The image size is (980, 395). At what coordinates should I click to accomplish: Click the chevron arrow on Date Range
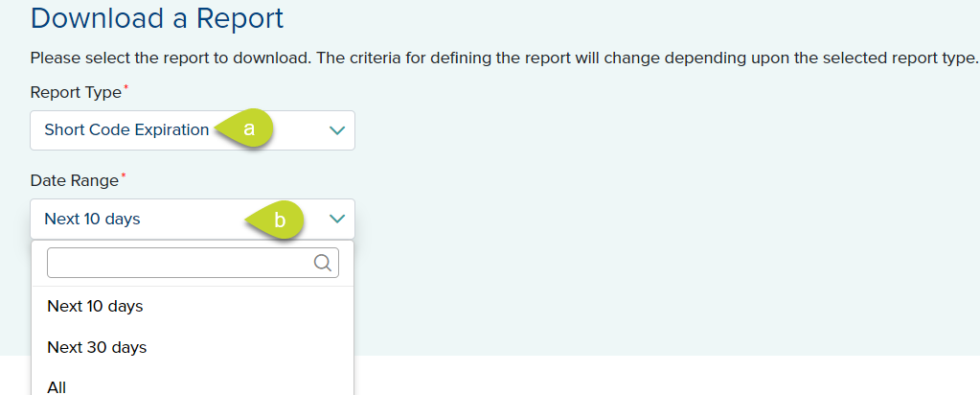[x=336, y=220]
